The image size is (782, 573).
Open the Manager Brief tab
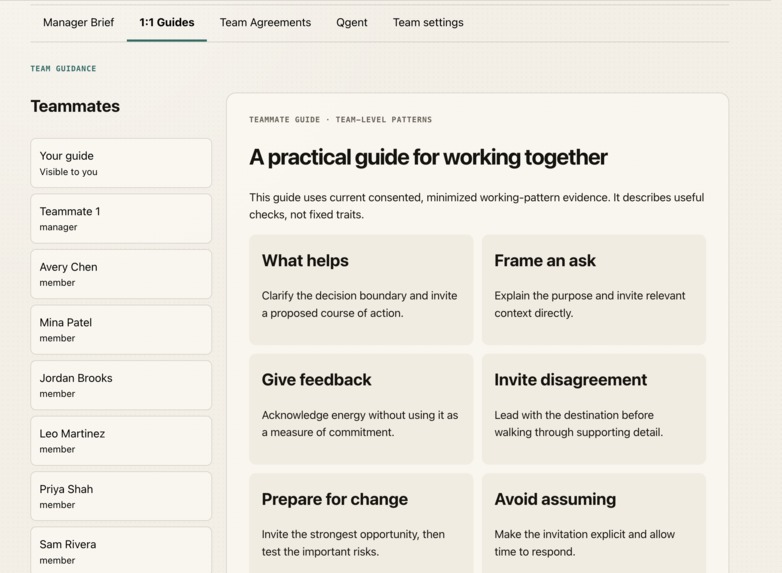coord(78,22)
